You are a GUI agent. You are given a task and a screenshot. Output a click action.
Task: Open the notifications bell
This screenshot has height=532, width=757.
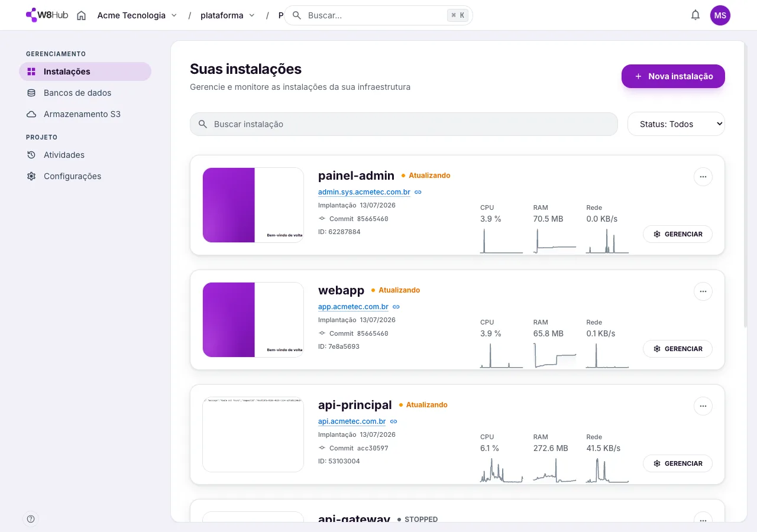point(695,15)
